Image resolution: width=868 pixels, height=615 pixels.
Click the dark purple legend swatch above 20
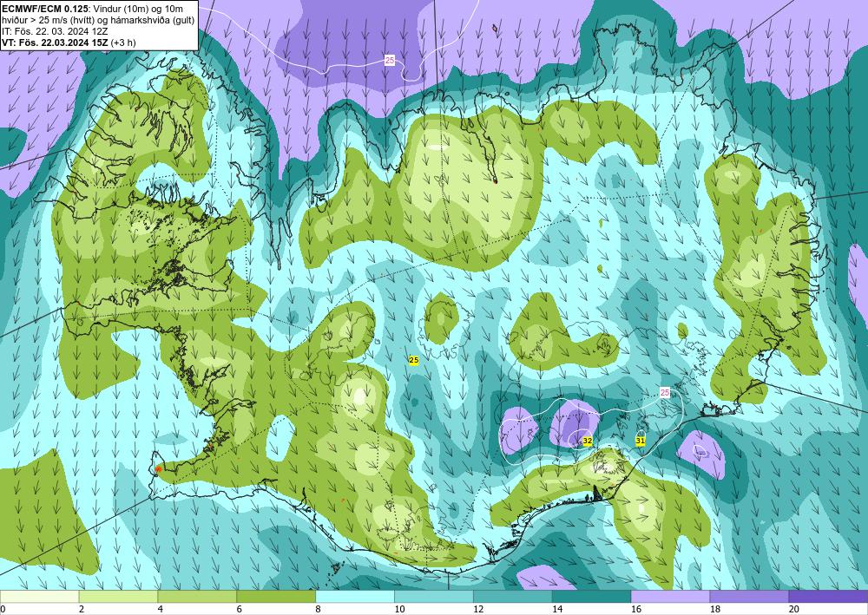pos(828,597)
